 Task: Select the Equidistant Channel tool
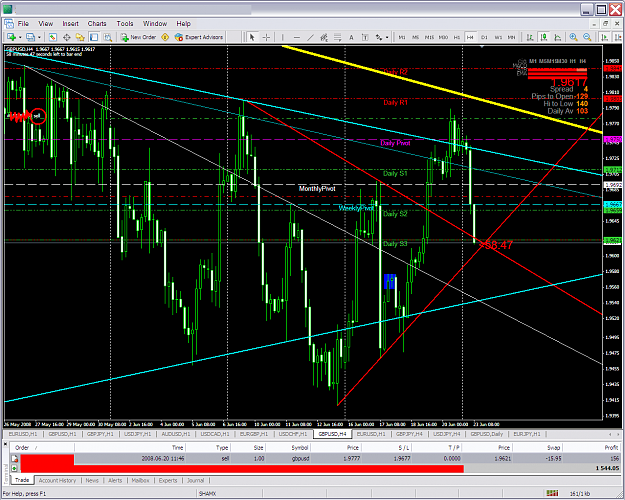coord(324,37)
